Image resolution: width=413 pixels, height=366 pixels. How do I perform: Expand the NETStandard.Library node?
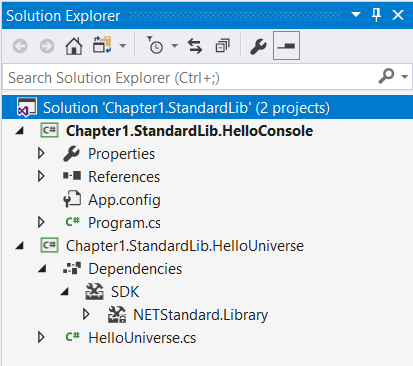86,314
